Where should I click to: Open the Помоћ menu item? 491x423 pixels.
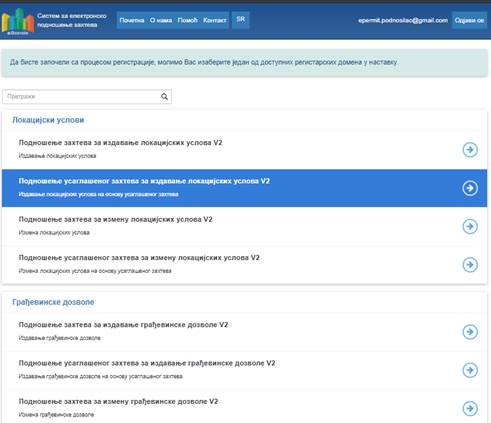(x=187, y=20)
